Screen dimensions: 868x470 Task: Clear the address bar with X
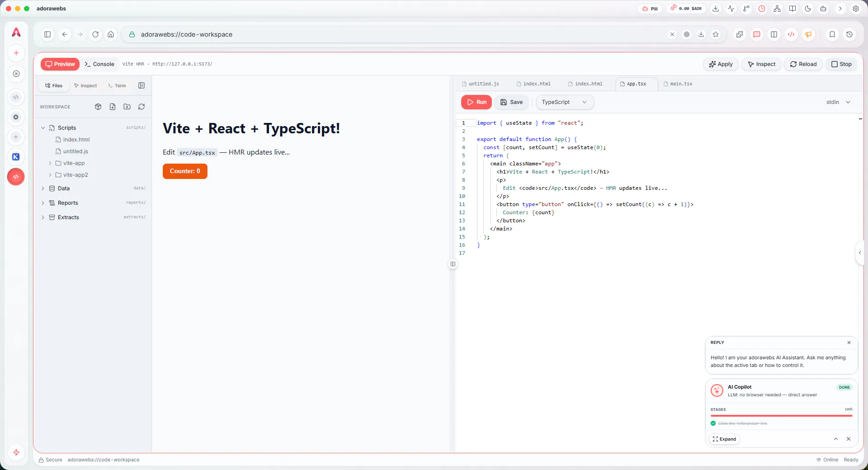pos(672,34)
